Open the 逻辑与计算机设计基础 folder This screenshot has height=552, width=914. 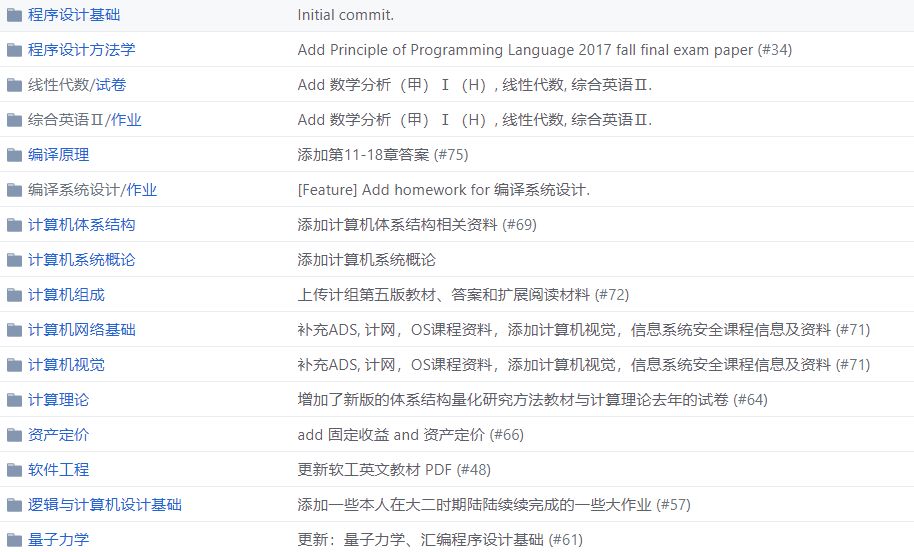click(x=104, y=505)
